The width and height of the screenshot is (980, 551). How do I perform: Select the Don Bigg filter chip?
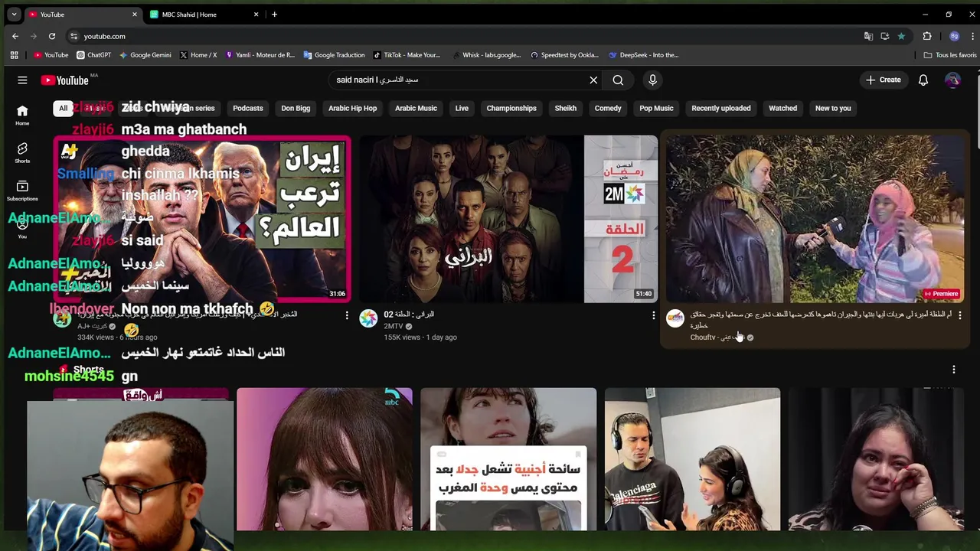click(x=296, y=108)
